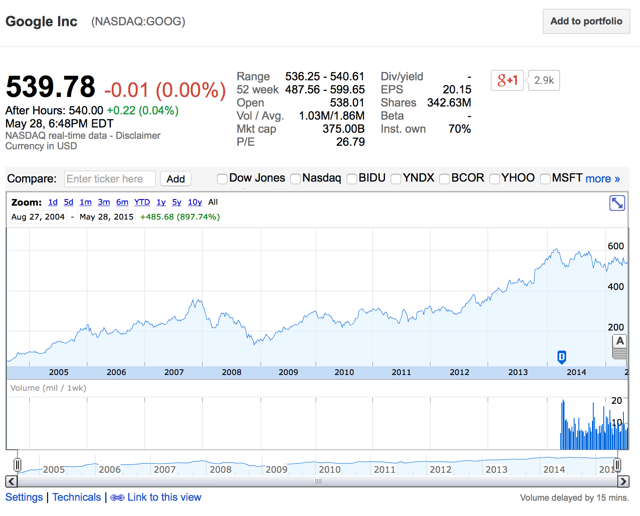Click the (NASDAQ:GOOG) ticker label
The height and width of the screenshot is (516, 640).
tap(138, 21)
